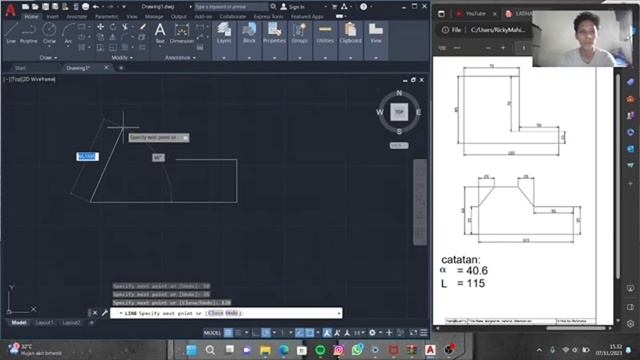This screenshot has width=640, height=360.
Task: Open the View ribbon panel
Action: point(376,33)
